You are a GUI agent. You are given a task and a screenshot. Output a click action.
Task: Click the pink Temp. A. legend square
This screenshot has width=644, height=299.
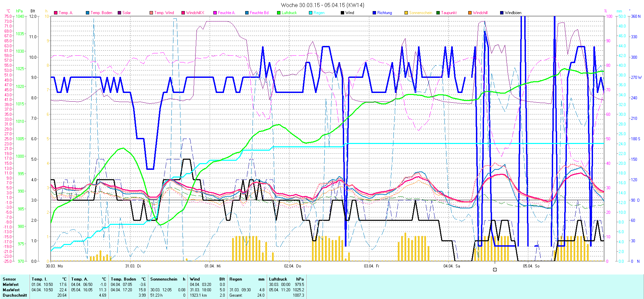56,13
